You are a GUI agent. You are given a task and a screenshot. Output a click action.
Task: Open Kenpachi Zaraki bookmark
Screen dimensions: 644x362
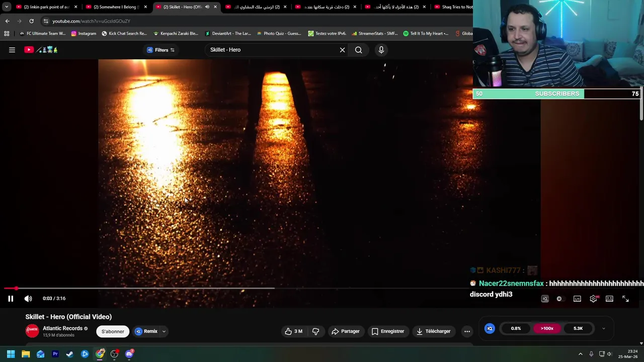(x=176, y=34)
